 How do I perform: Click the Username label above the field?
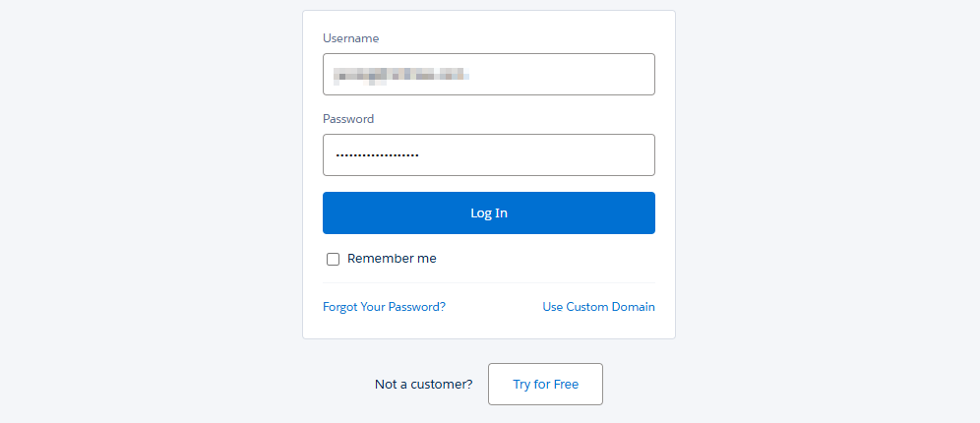(350, 38)
